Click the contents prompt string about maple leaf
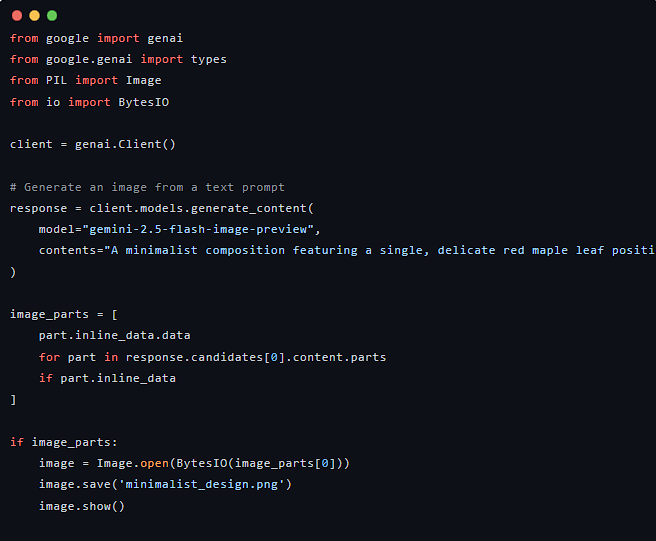 coord(379,250)
